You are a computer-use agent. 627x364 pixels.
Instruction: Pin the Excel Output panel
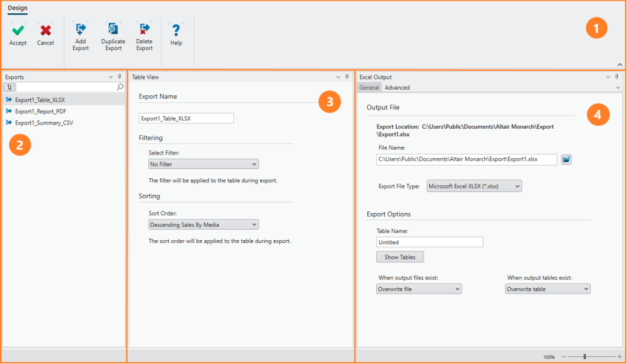[x=617, y=77]
